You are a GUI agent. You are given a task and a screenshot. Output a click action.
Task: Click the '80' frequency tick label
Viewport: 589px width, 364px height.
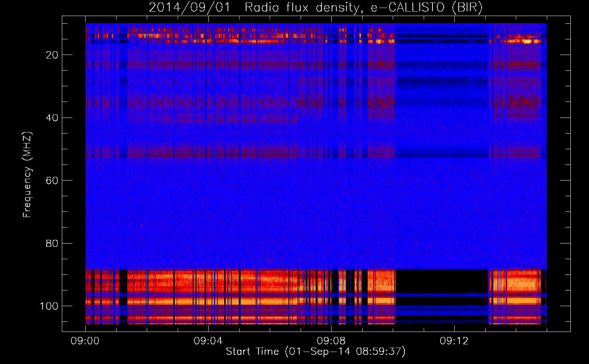click(x=52, y=243)
